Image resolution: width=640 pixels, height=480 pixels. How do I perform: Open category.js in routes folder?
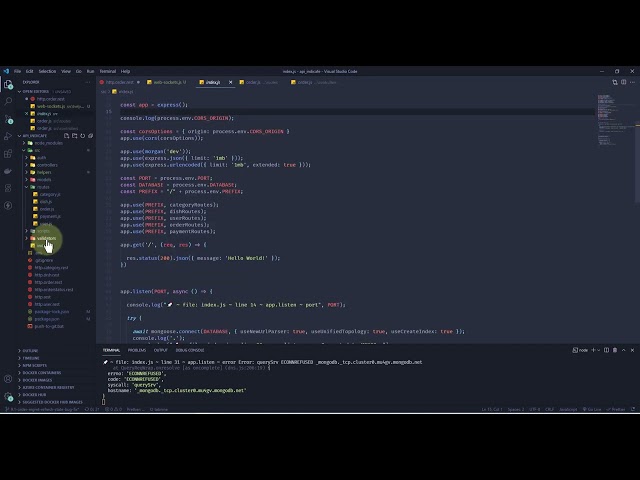click(50, 194)
